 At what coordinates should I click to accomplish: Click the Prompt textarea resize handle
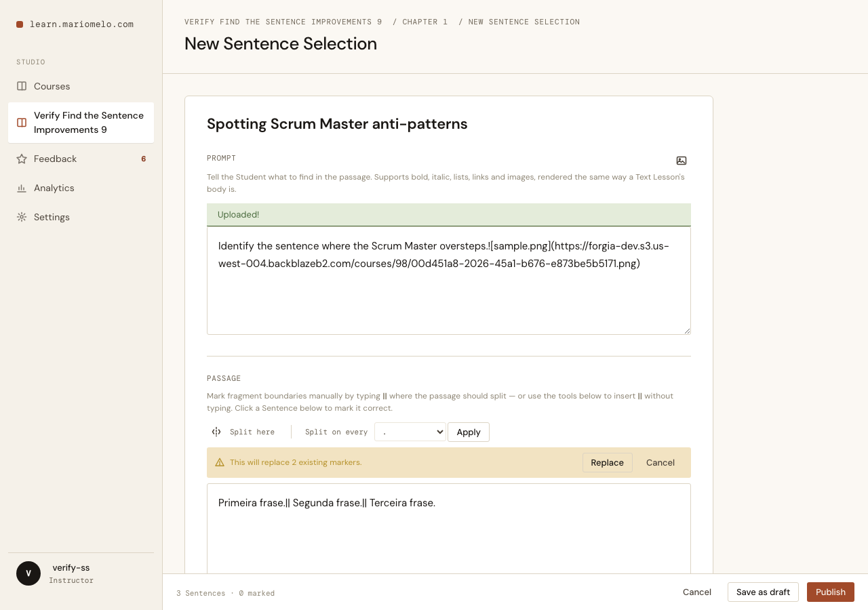[x=687, y=331]
